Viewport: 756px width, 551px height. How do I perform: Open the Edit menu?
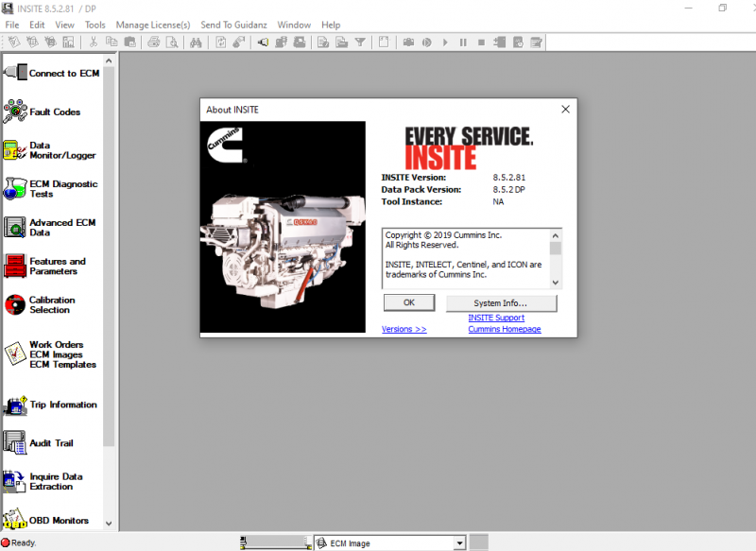pyautogui.click(x=37, y=25)
